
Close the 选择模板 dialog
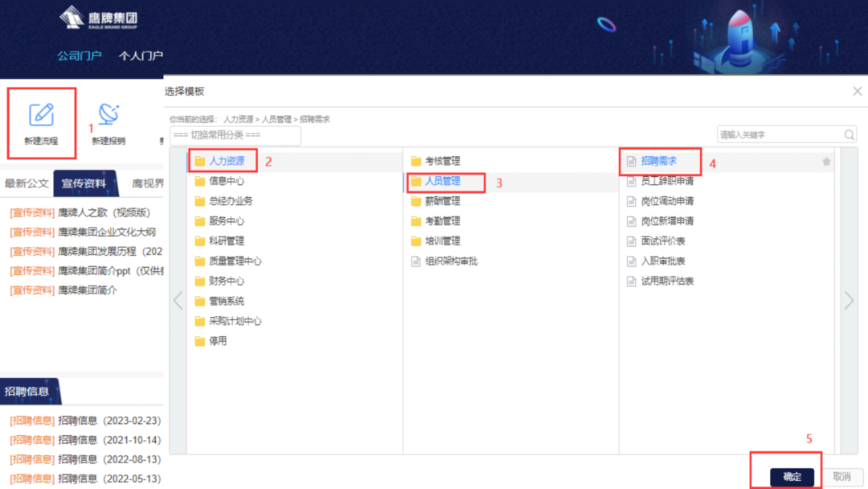tap(858, 92)
